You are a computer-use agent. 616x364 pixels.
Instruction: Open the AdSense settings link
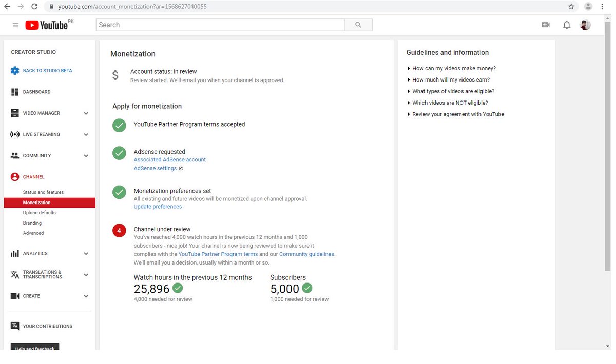(155, 169)
